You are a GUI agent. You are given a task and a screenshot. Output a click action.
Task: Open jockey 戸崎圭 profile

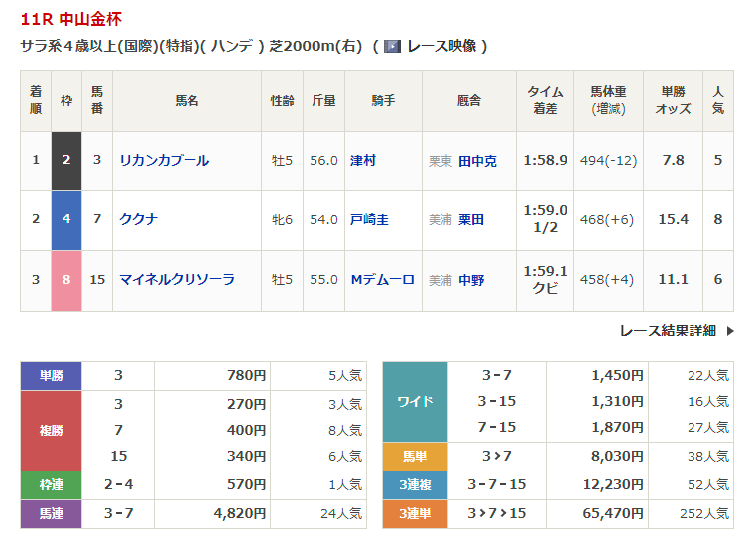coord(369,219)
